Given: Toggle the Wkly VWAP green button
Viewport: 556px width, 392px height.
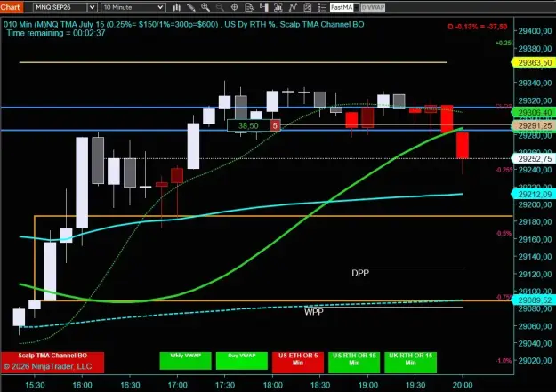Looking at the screenshot, I should (185, 361).
